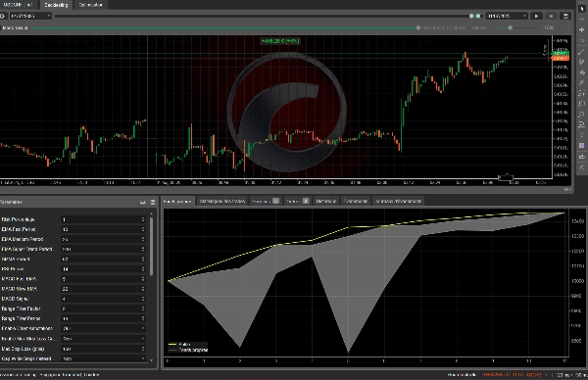Open the Enable Chart Annotations dropdown
The image size is (588, 380).
[104, 329]
